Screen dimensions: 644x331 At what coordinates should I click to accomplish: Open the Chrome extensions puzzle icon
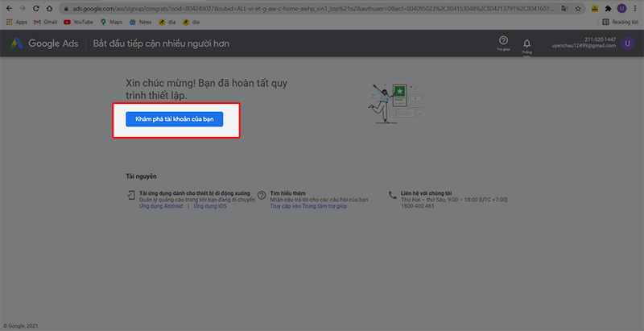608,8
